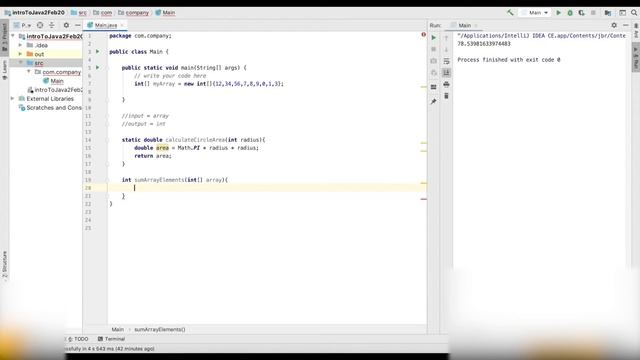The height and width of the screenshot is (360, 640).
Task: Toggle the Project side tool tab
Action: (4, 37)
